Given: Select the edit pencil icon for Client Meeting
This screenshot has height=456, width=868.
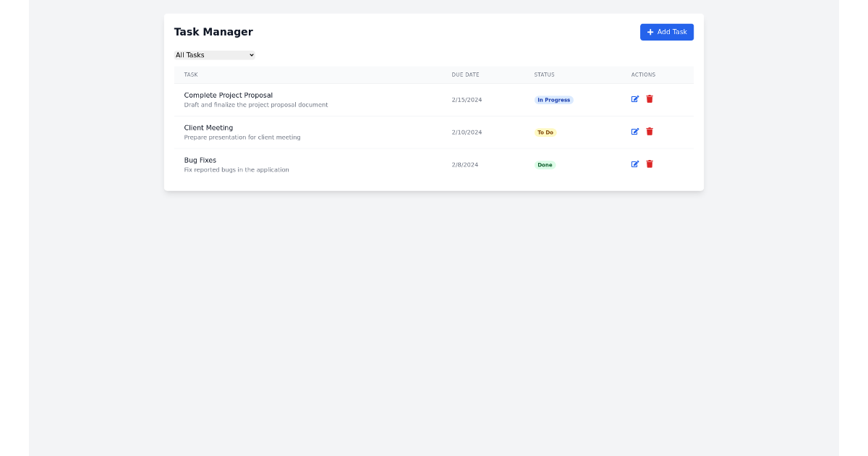Looking at the screenshot, I should coord(635,132).
